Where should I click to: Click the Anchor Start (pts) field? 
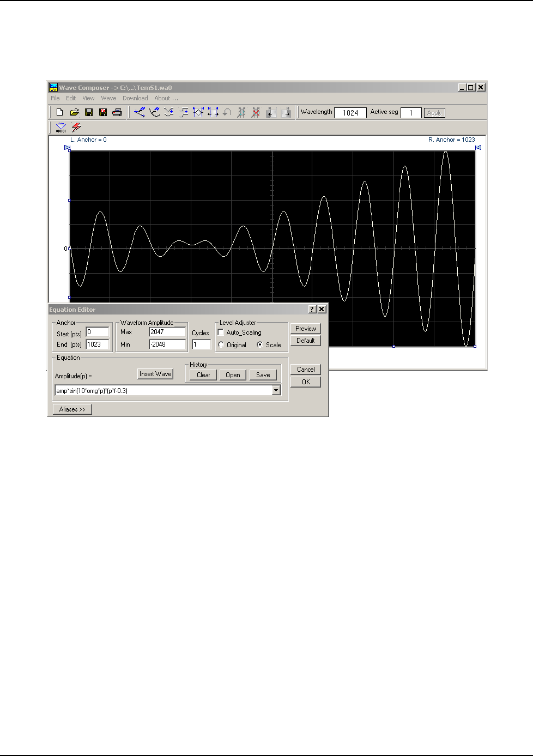point(98,332)
